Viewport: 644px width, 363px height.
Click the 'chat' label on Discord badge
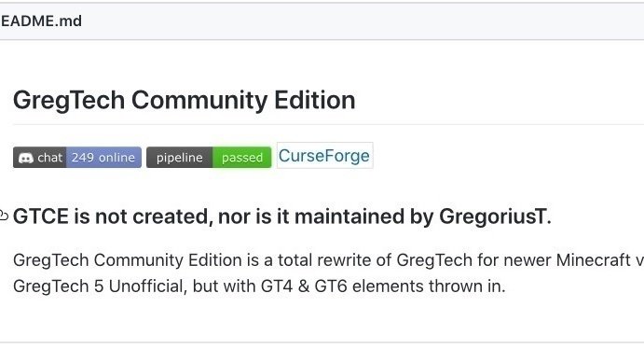tap(49, 158)
